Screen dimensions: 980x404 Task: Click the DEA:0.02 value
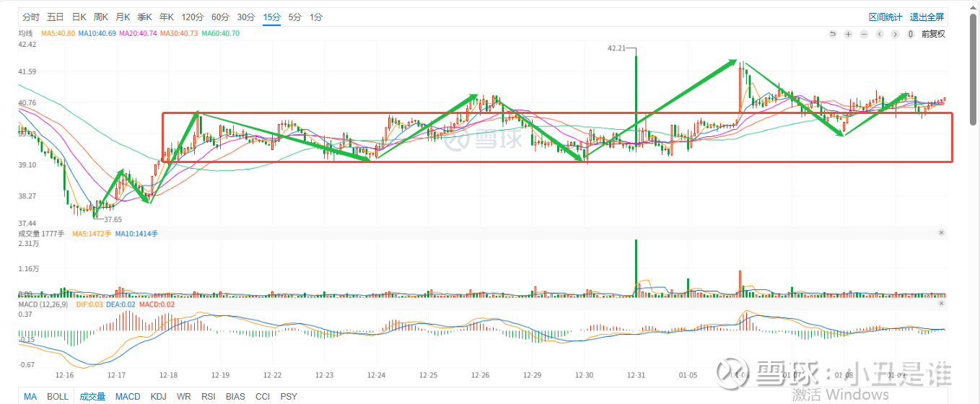121,305
